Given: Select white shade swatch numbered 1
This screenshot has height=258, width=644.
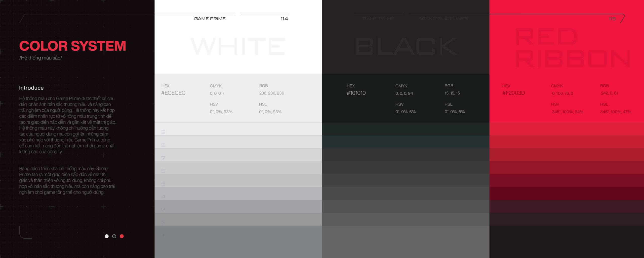Looking at the screenshot, I should (238, 242).
